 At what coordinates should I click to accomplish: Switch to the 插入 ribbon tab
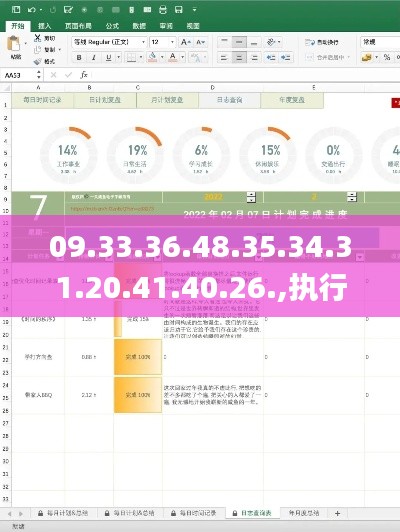(44, 26)
